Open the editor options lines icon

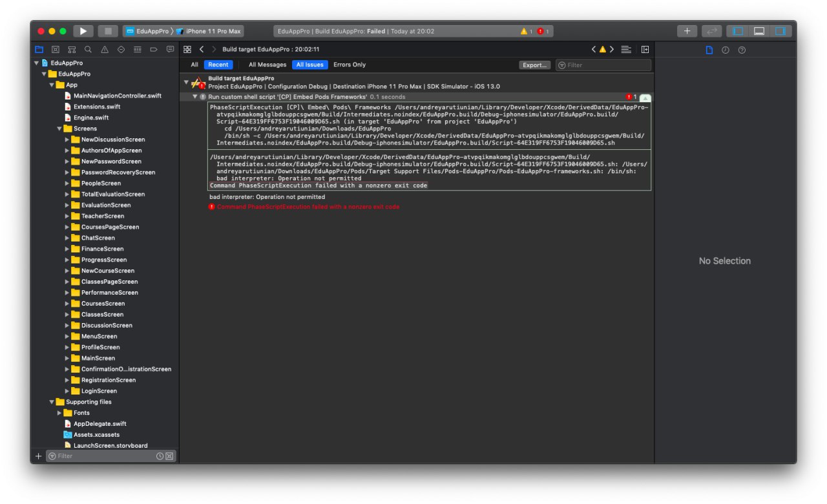point(626,49)
